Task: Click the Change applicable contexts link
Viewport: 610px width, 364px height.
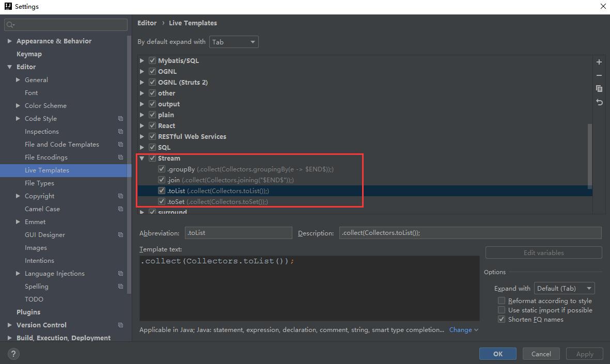Action: (x=463, y=330)
